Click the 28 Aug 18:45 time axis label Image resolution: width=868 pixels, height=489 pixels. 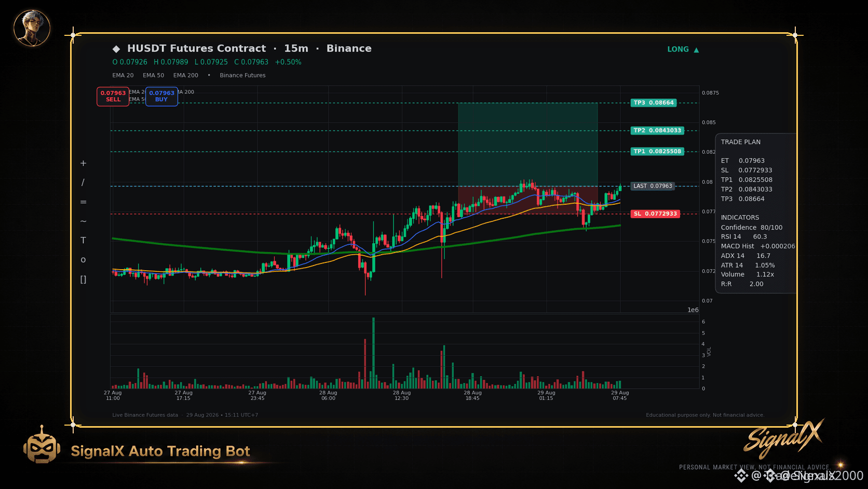[x=472, y=395]
